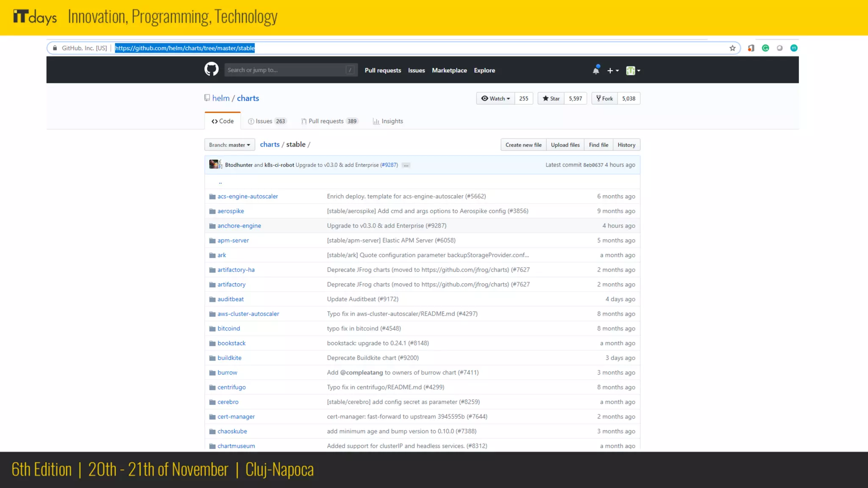Click the Btodhunter commit author avatar
This screenshot has width=868, height=488.
coord(214,164)
